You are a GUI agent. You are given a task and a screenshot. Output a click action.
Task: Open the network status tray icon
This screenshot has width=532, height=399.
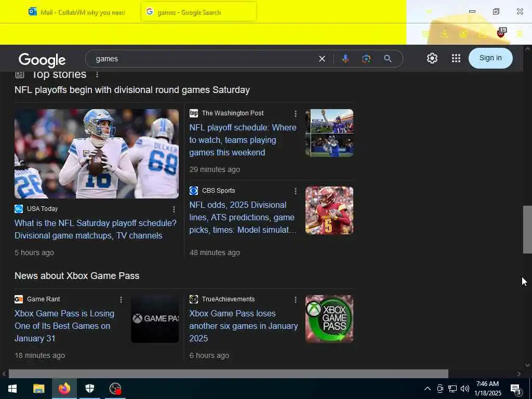click(453, 389)
